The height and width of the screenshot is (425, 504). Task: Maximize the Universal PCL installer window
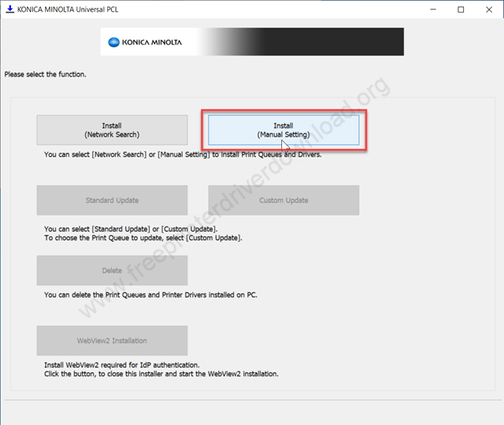pos(461,9)
